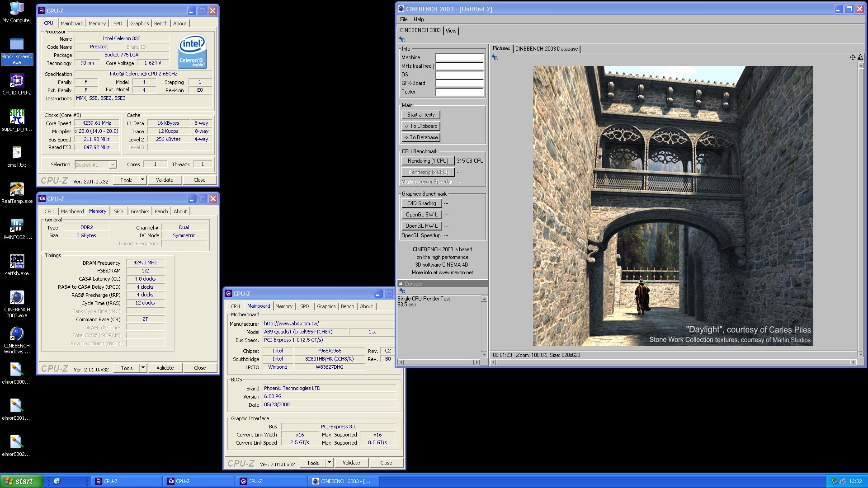868x488 pixels.
Task: Click Pictures panel vertical scrollbar down arrow
Action: click(860, 355)
